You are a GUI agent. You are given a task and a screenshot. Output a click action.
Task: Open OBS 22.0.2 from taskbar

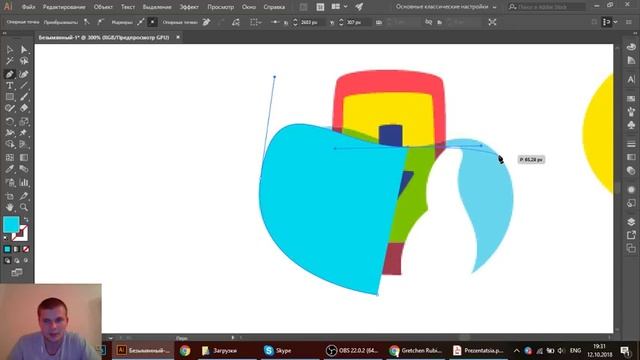(353, 351)
